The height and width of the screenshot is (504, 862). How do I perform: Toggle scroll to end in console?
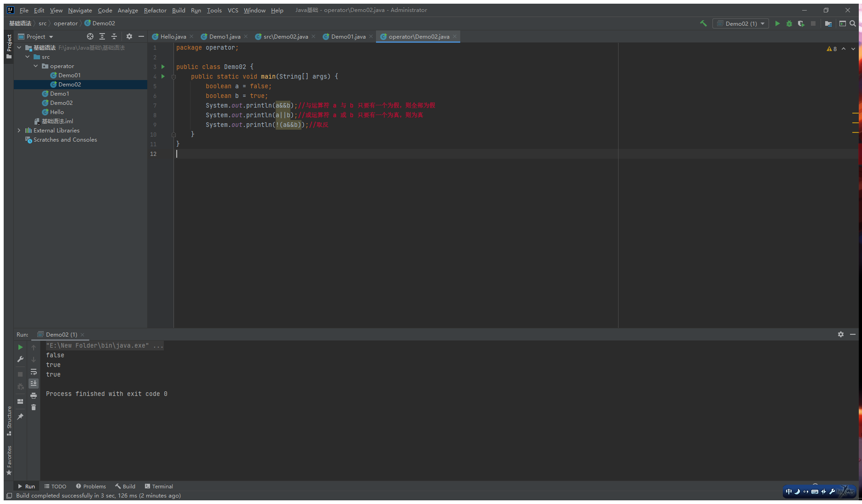point(34,383)
